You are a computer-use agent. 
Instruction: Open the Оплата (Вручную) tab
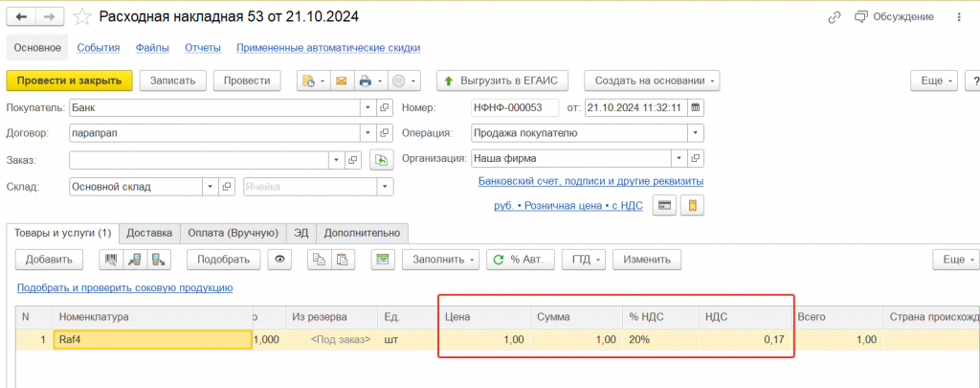[x=234, y=233]
